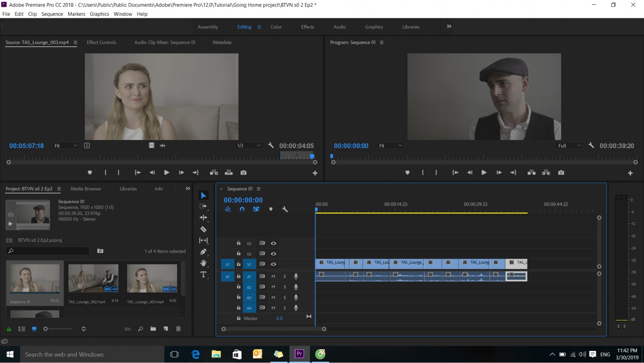Select the Razor tool
The width and height of the screenshot is (644, 363).
click(x=204, y=229)
